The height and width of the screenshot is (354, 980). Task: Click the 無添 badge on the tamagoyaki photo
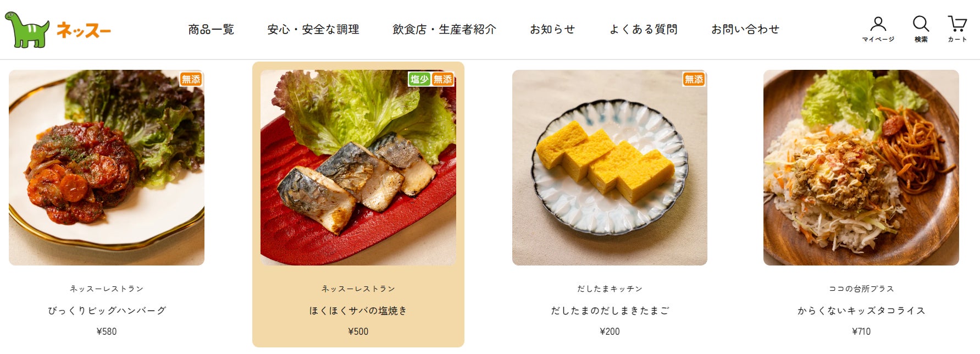[694, 79]
